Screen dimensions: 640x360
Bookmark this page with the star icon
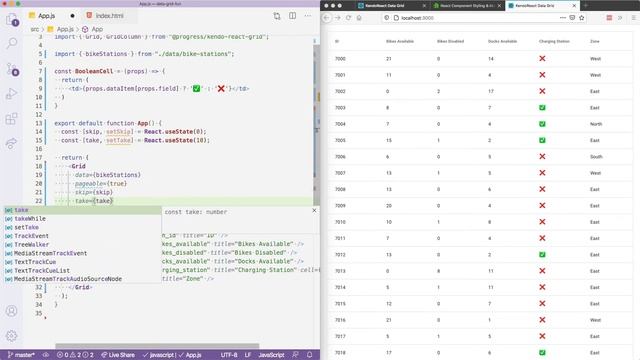click(582, 18)
